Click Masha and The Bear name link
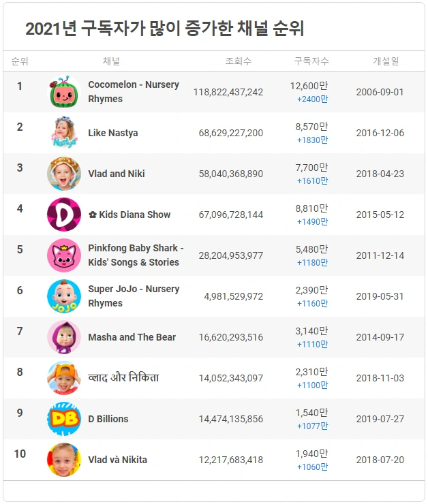 [x=132, y=337]
